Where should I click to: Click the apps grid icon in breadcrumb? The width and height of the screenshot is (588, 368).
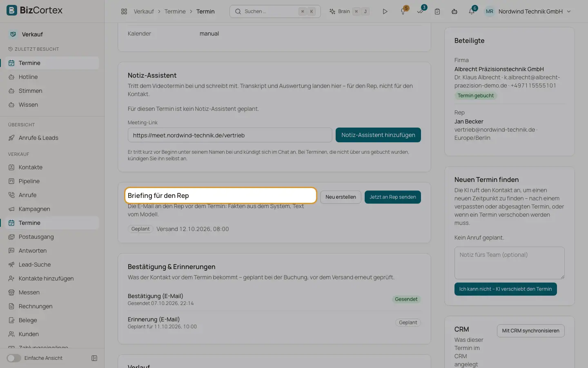click(124, 11)
